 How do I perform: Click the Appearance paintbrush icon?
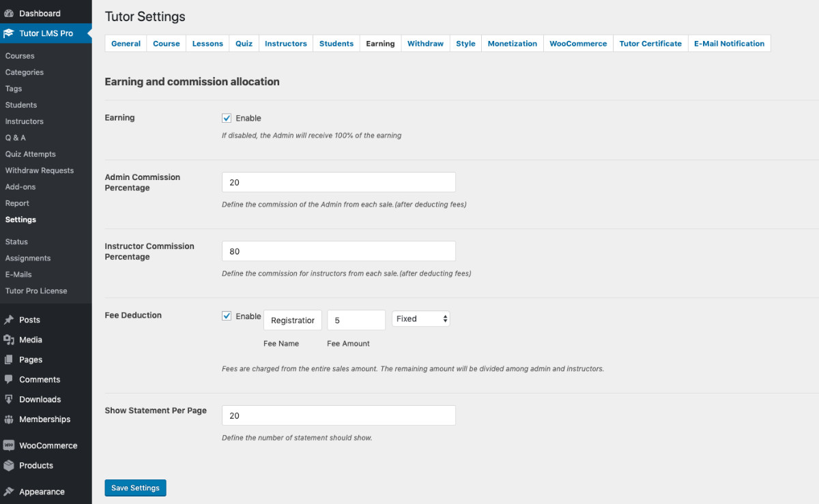point(8,492)
